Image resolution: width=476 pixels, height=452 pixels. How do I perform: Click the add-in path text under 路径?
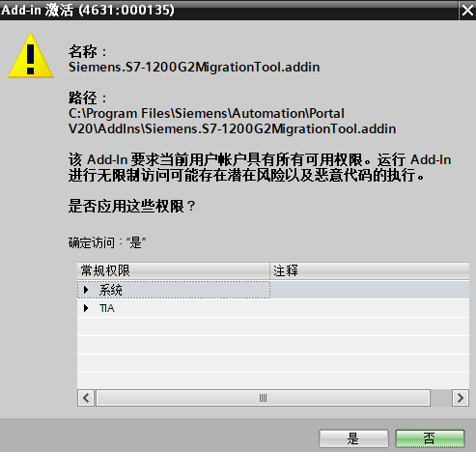(232, 121)
